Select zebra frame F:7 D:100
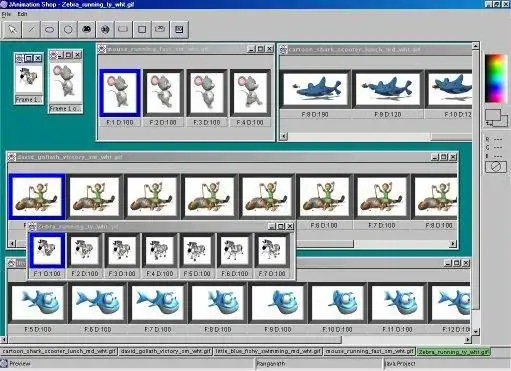Screen dimensions: 511x371 (x=272, y=250)
